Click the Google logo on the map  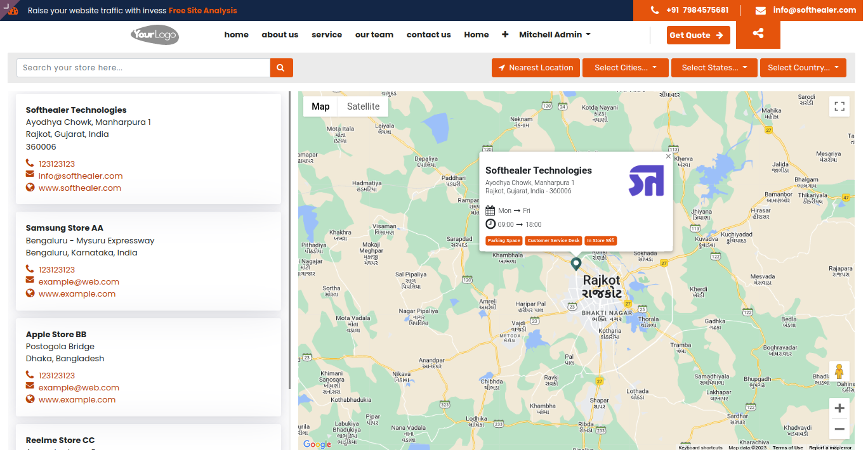317,444
